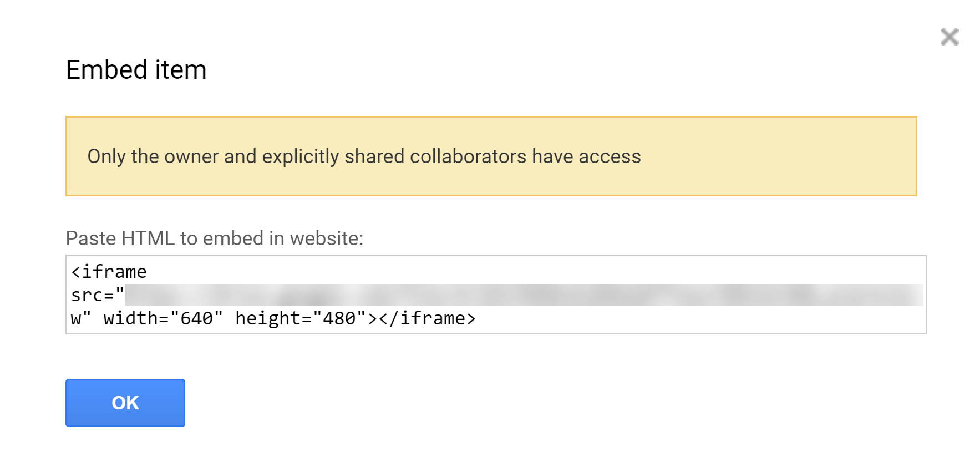980x467 pixels.
Task: Click the "<iframe" opening tag text
Action: pos(109,272)
